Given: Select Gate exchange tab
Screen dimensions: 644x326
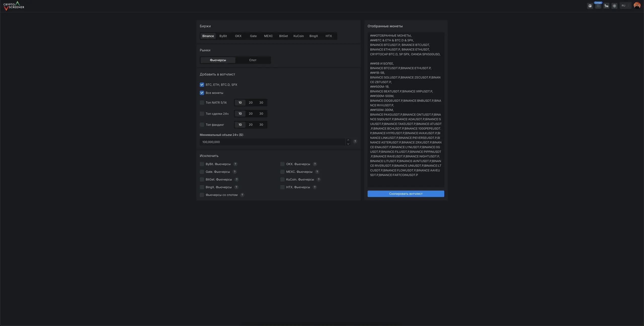Looking at the screenshot, I should [253, 36].
